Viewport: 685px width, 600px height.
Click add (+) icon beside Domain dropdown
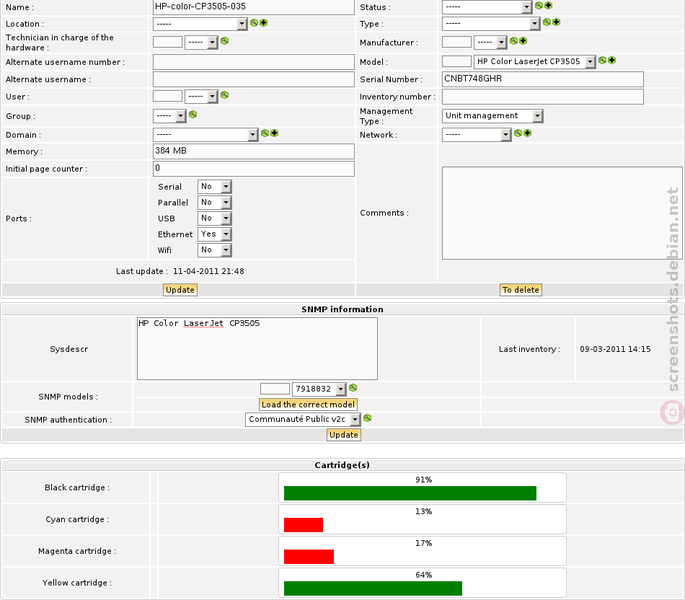(274, 133)
